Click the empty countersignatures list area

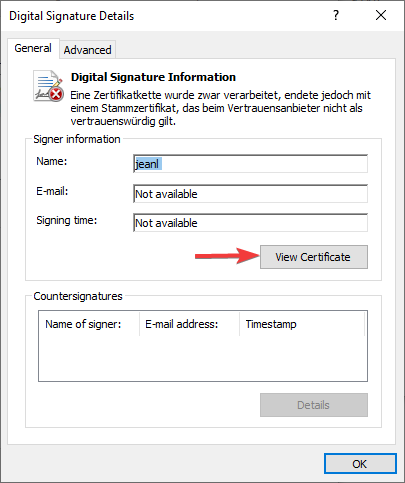[x=203, y=358]
